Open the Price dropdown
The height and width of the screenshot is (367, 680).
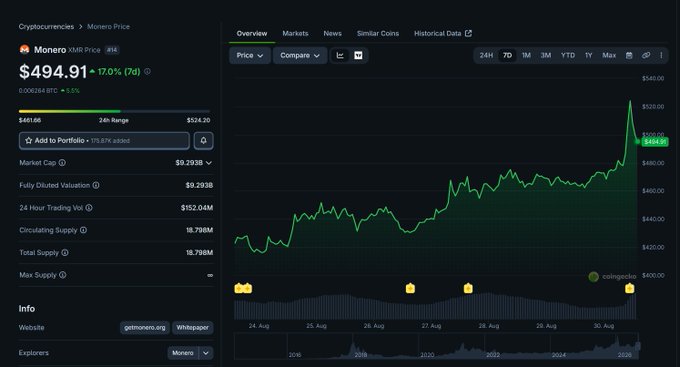click(250, 56)
